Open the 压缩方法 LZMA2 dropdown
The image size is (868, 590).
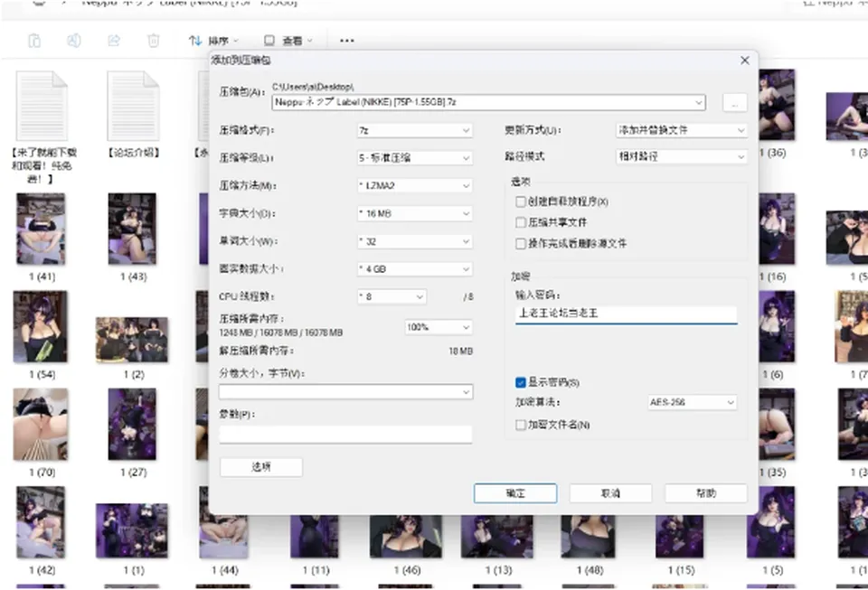click(x=415, y=186)
